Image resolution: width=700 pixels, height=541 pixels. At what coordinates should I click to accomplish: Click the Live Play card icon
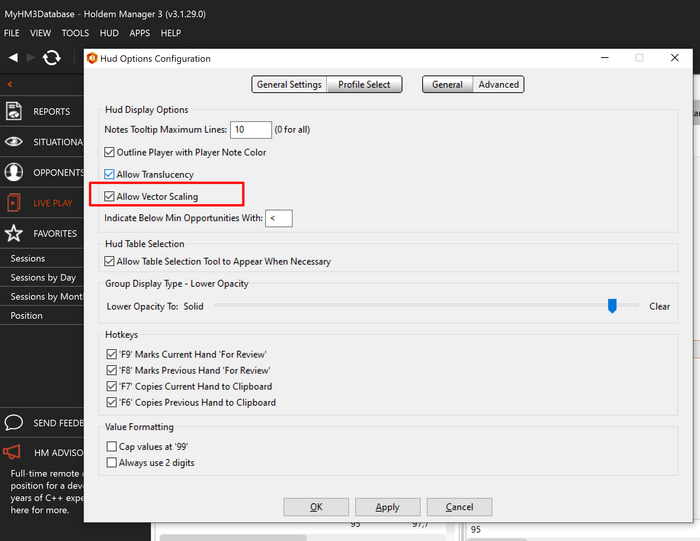[14, 203]
